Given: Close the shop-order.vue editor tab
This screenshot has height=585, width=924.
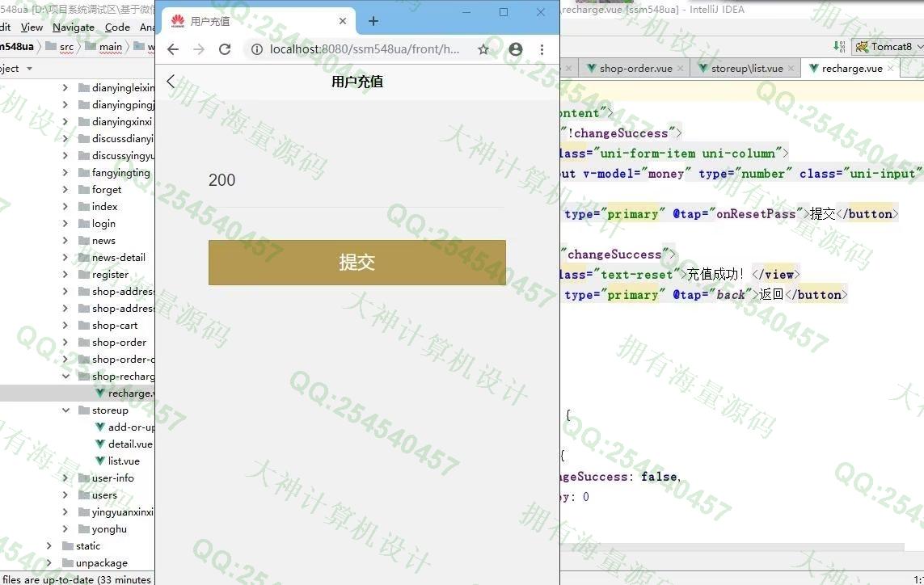Looking at the screenshot, I should click(x=680, y=69).
